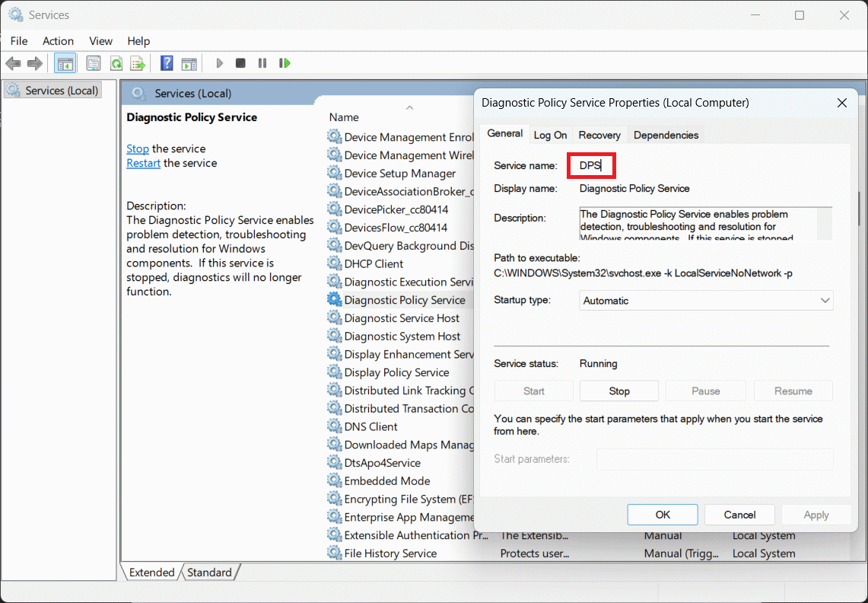This screenshot has height=603, width=868.
Task: Click the Restart the service link
Action: click(143, 163)
